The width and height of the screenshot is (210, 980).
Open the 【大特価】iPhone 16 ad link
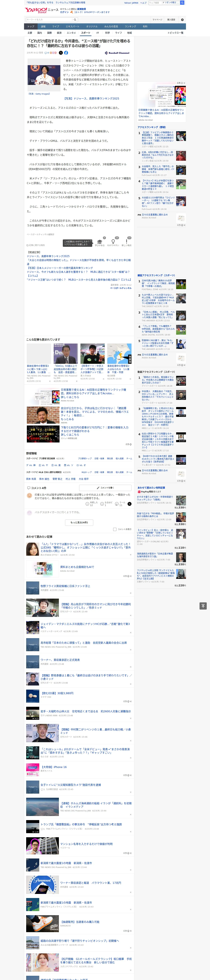point(54,767)
